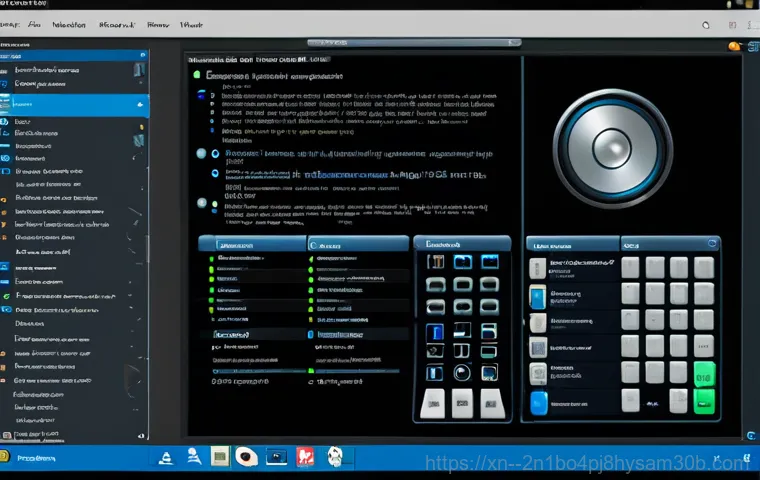
Task: Click the red icon in the taskbar
Action: [306, 457]
